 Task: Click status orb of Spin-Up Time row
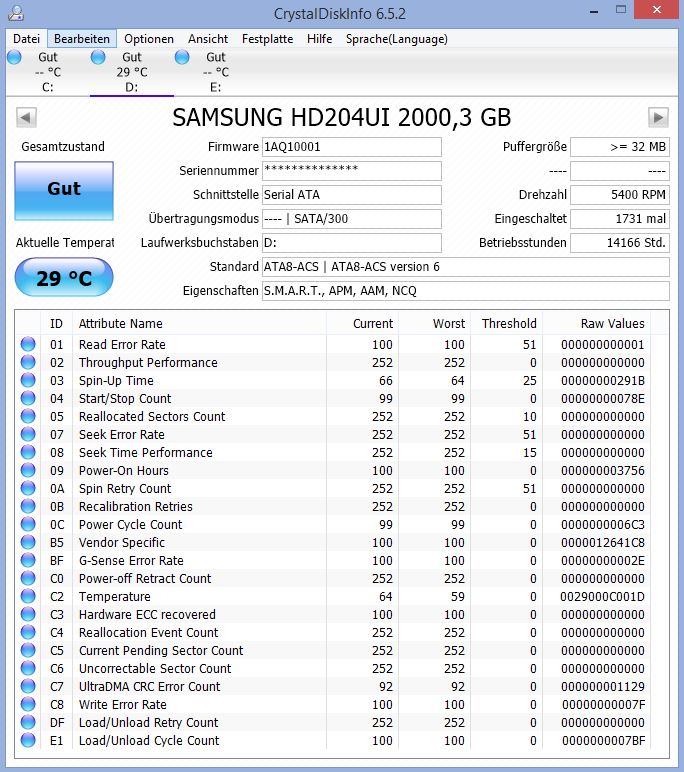pos(28,380)
